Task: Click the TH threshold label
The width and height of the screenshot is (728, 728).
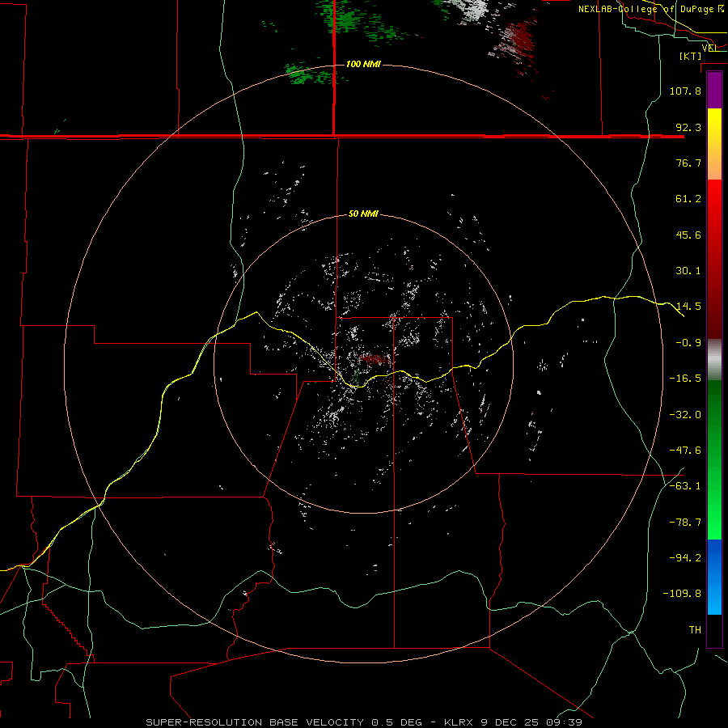Action: (695, 630)
